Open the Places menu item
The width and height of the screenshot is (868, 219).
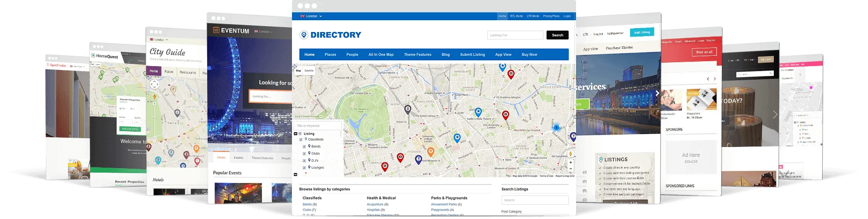330,54
